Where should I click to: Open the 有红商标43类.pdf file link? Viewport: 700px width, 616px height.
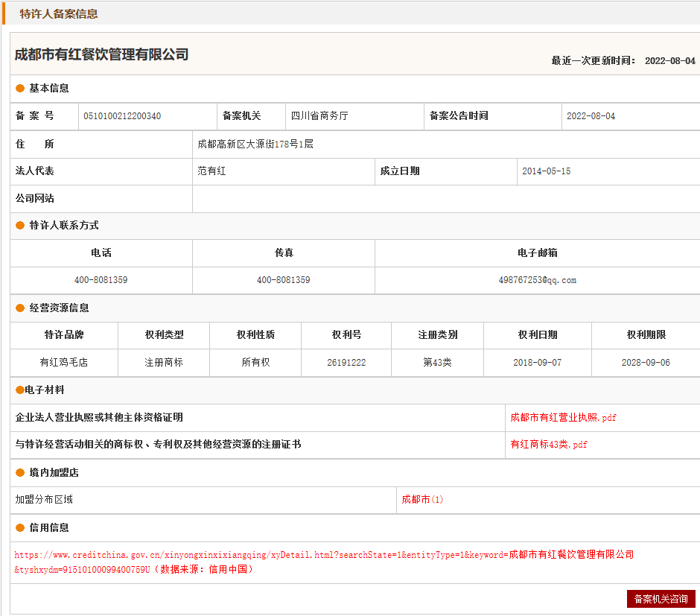pyautogui.click(x=549, y=445)
